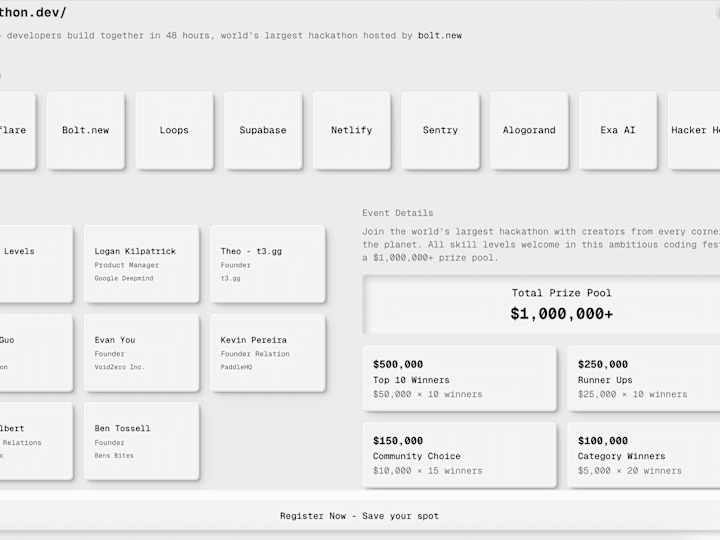Click the $1,000,000+ amount text
The width and height of the screenshot is (720, 540).
click(x=562, y=314)
